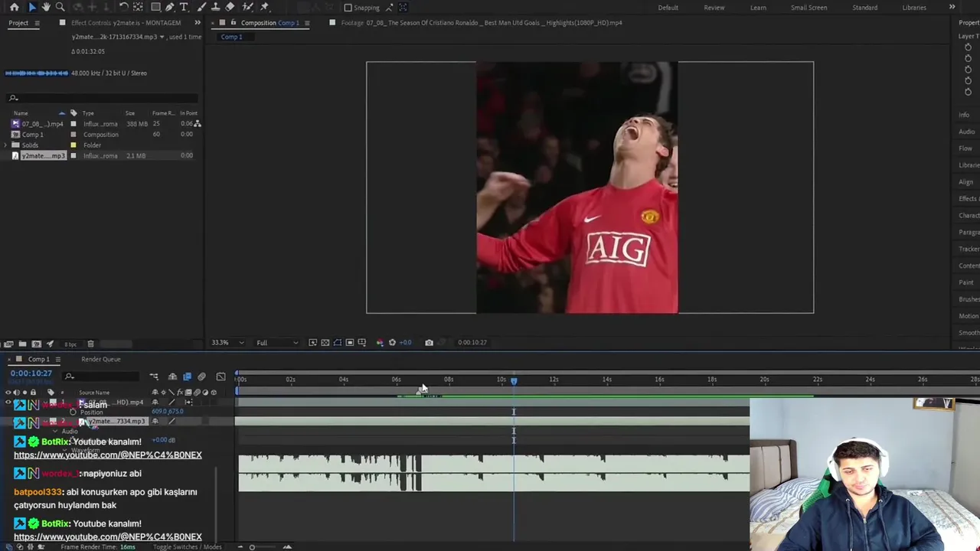Select the Clone Stamp tool
The width and height of the screenshot is (980, 551).
[217, 7]
